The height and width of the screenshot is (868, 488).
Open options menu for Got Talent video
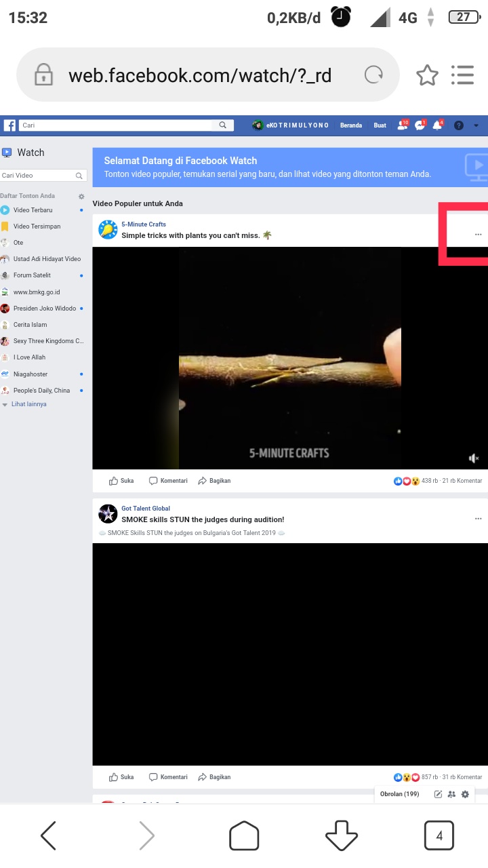(x=478, y=519)
